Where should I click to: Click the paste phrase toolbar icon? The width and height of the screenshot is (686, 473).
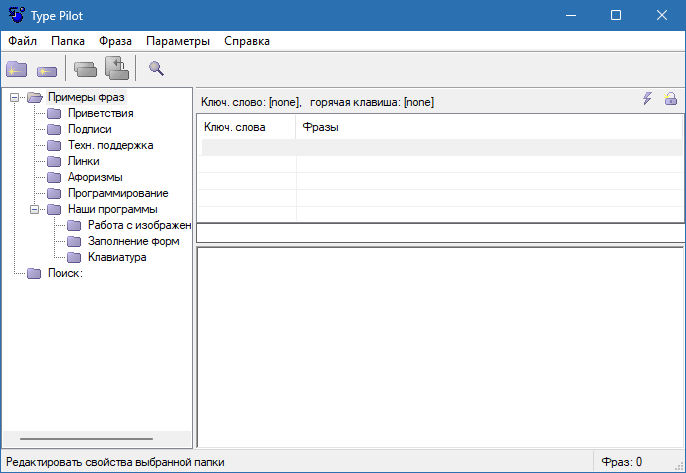point(117,68)
